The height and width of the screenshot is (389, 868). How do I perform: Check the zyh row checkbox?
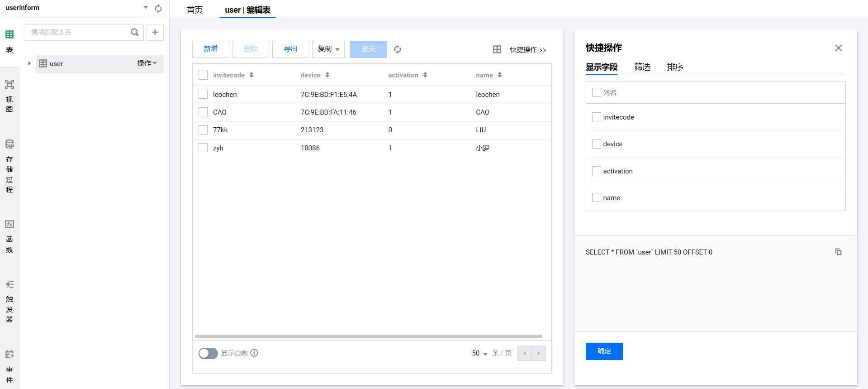point(203,148)
